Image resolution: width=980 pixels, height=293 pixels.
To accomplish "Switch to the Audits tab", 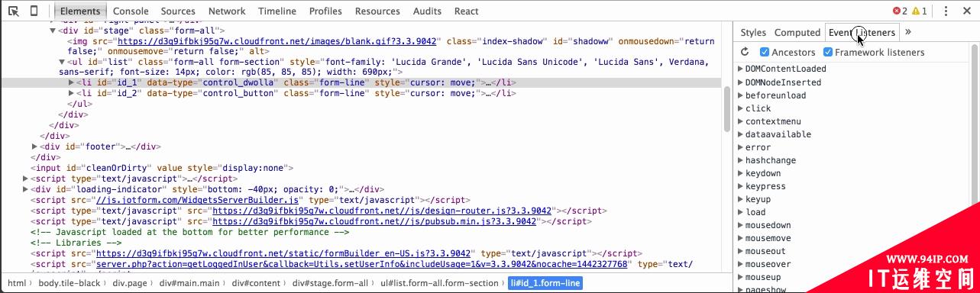I will click(x=427, y=11).
